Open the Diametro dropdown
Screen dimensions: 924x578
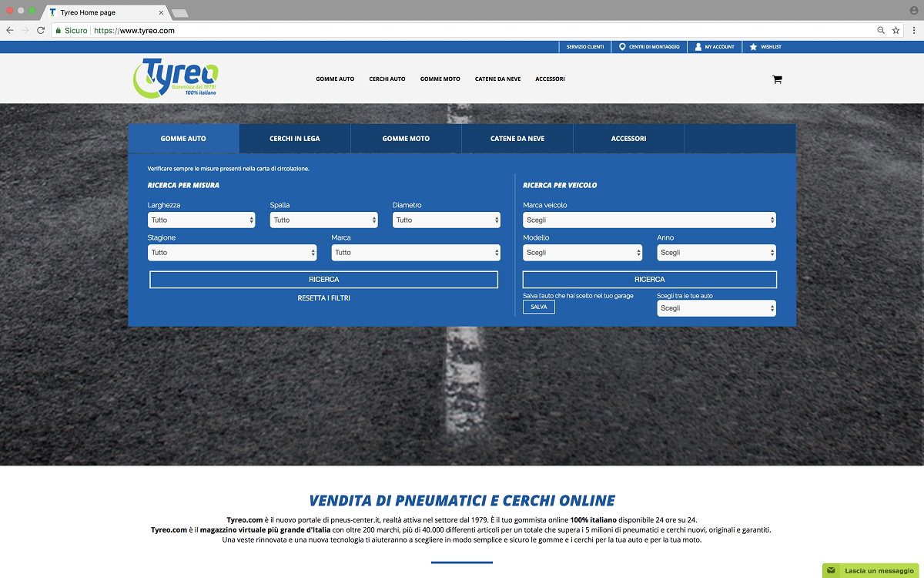point(447,220)
